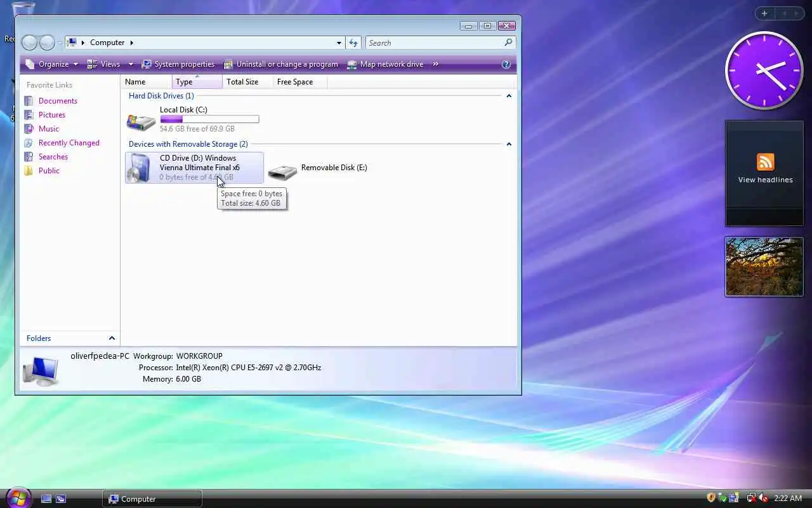Open the Documents favorite link
812x508 pixels.
click(58, 101)
